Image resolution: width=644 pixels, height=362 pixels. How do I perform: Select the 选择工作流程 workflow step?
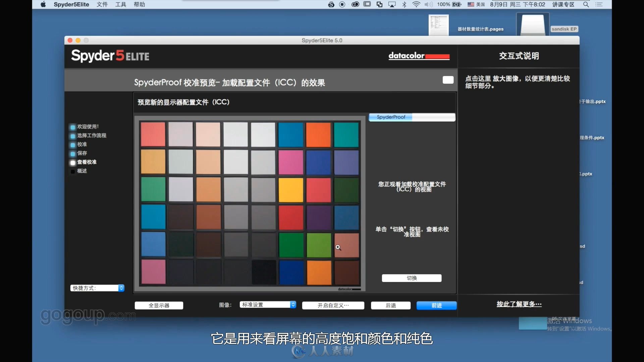click(92, 135)
